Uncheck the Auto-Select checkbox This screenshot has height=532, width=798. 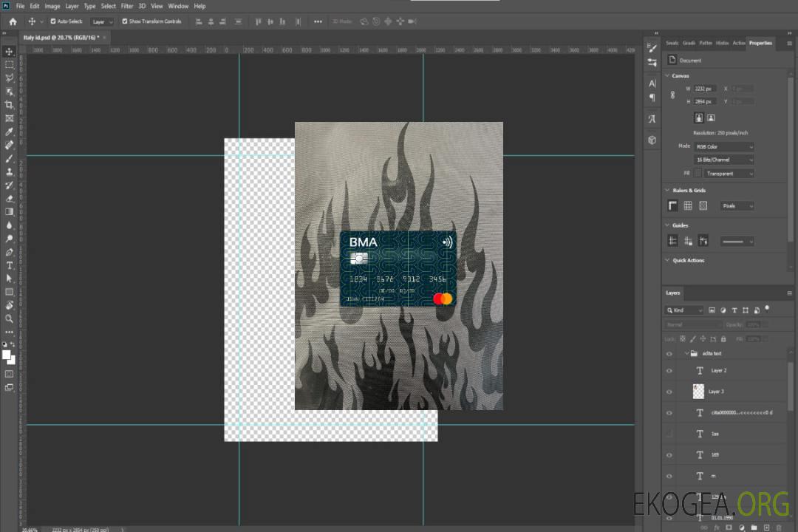pyautogui.click(x=53, y=21)
